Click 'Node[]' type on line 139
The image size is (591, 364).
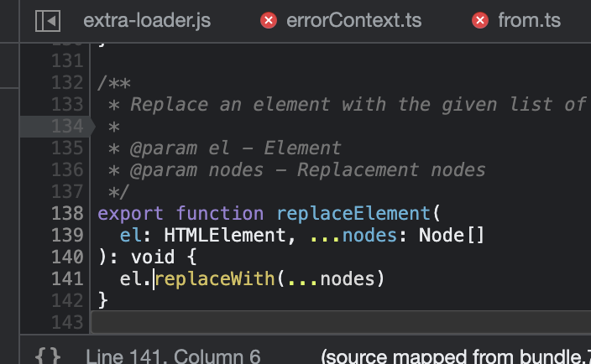coord(452,236)
